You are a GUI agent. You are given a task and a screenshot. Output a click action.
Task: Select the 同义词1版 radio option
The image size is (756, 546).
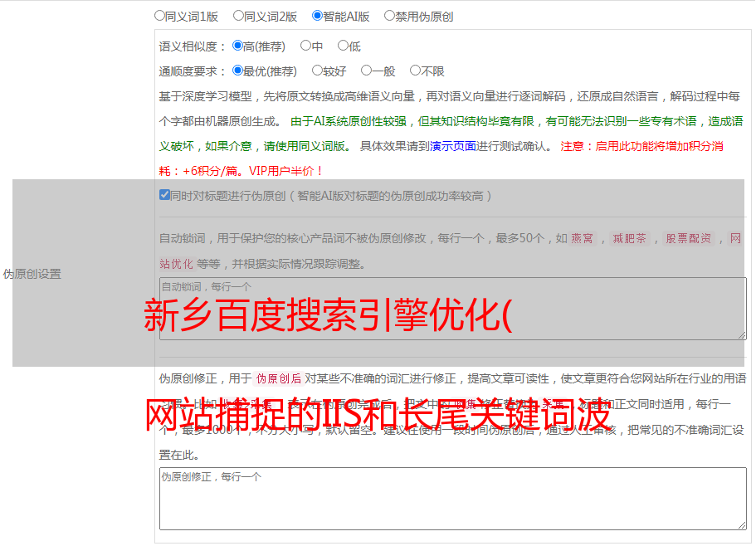159,16
